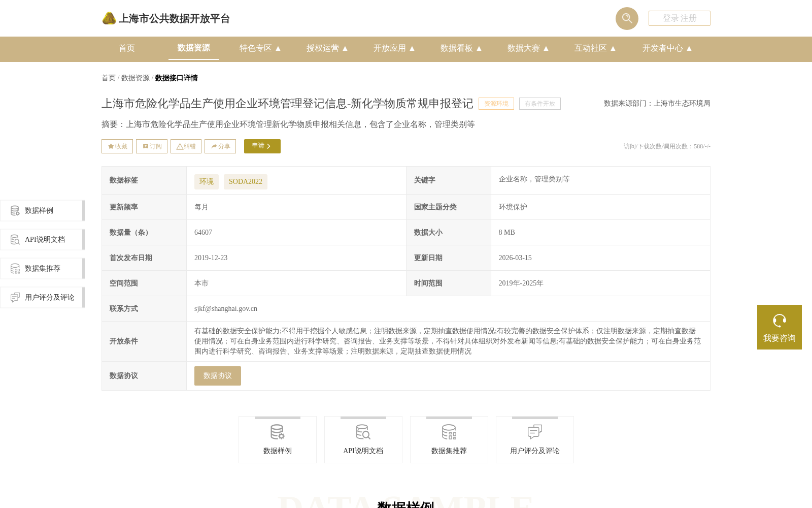This screenshot has height=508, width=812.
Task: Expand the 数据大赛 dropdown menu
Action: pyautogui.click(x=528, y=48)
